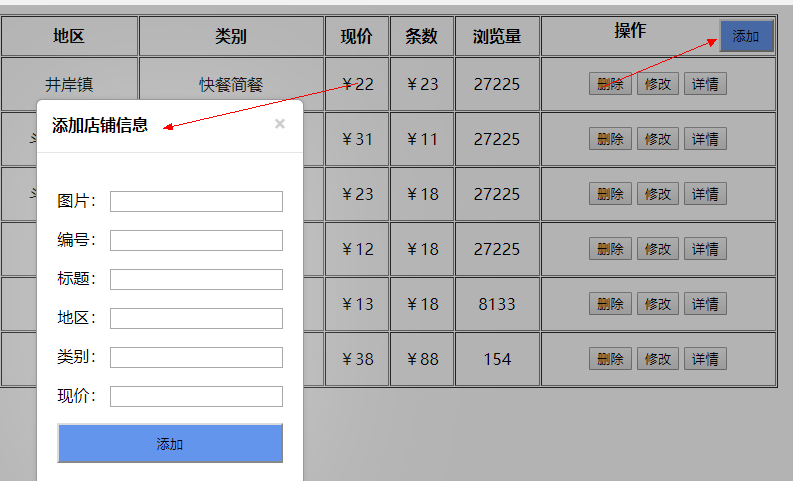Click 删除 in the ¥12 price row
The width and height of the screenshot is (793, 481).
[x=610, y=248]
